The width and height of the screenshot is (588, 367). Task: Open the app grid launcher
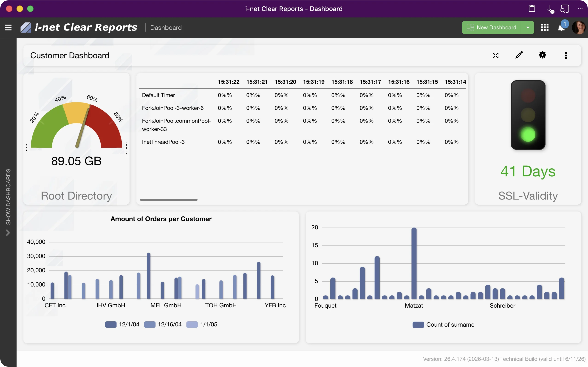(x=545, y=28)
